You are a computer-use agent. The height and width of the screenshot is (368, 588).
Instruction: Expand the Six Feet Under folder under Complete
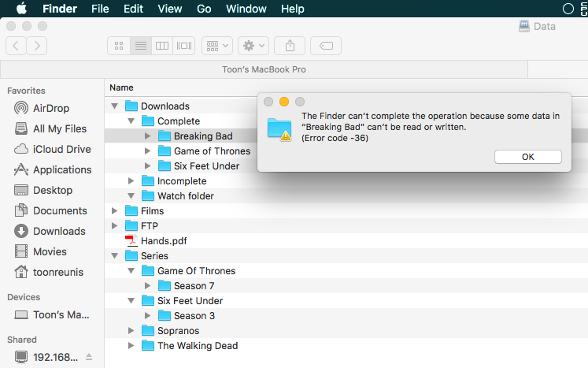(148, 166)
